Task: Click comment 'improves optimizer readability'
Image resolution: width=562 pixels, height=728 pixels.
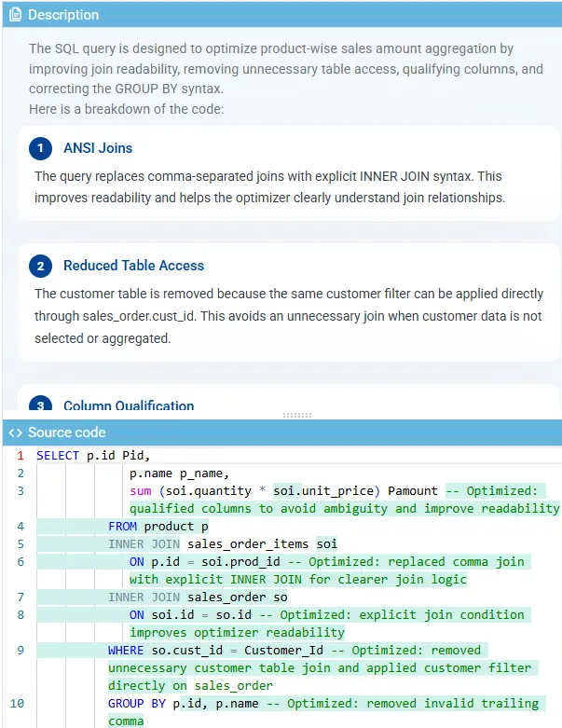Action: [x=237, y=632]
